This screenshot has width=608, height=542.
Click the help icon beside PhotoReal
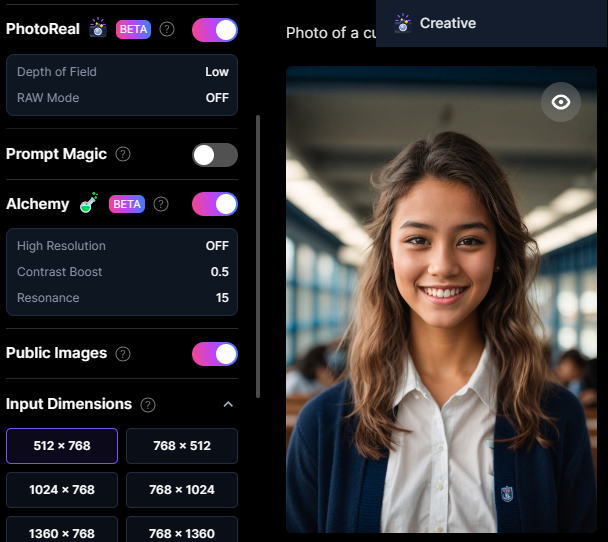click(167, 29)
